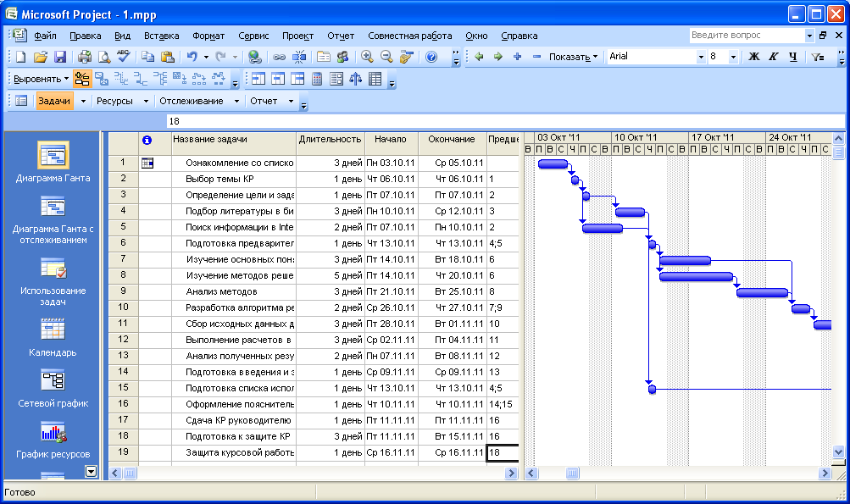The width and height of the screenshot is (850, 504).
Task: Expand the arrow next to Ресурсы
Action: (x=146, y=102)
